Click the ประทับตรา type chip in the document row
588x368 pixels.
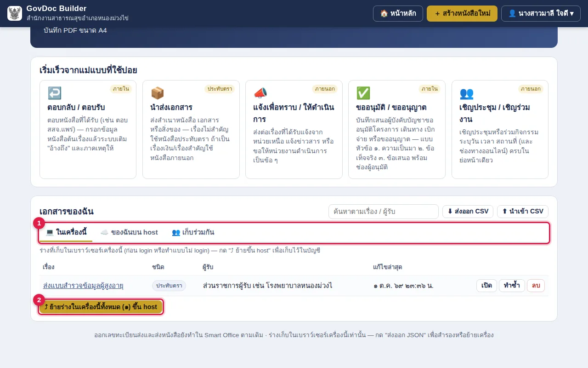[169, 286]
